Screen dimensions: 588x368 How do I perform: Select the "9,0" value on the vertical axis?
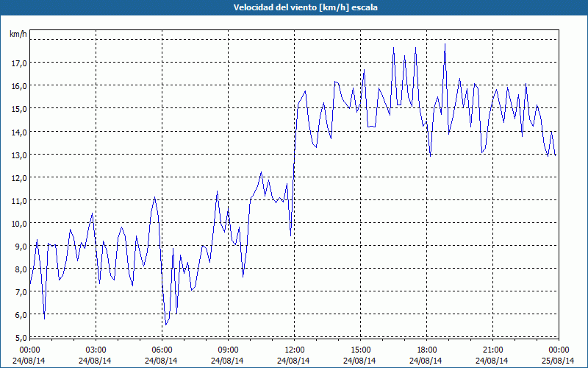coord(21,247)
